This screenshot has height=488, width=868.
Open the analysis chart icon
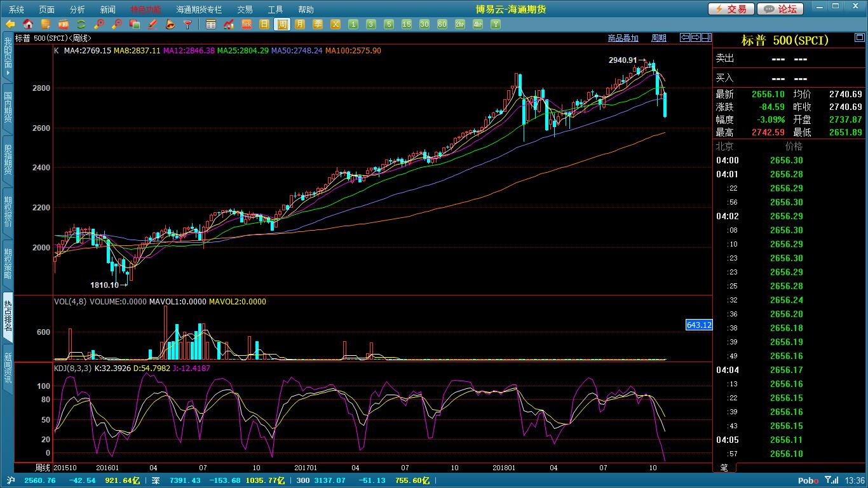229,24
